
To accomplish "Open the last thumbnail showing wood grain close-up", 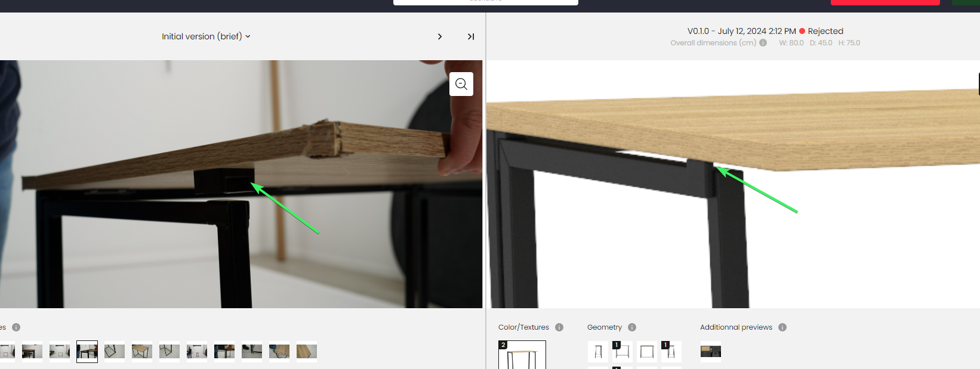I will point(307,352).
